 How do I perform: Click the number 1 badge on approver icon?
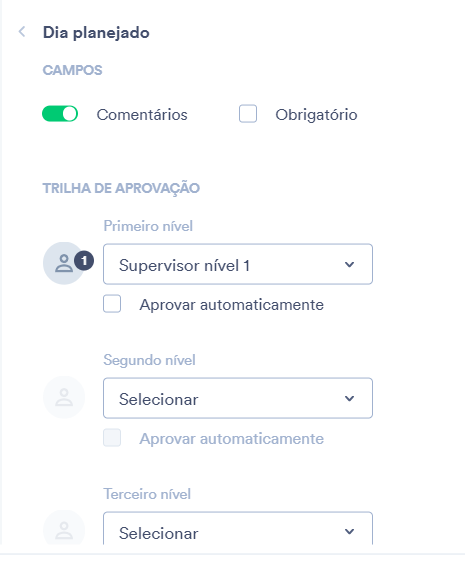point(84,261)
